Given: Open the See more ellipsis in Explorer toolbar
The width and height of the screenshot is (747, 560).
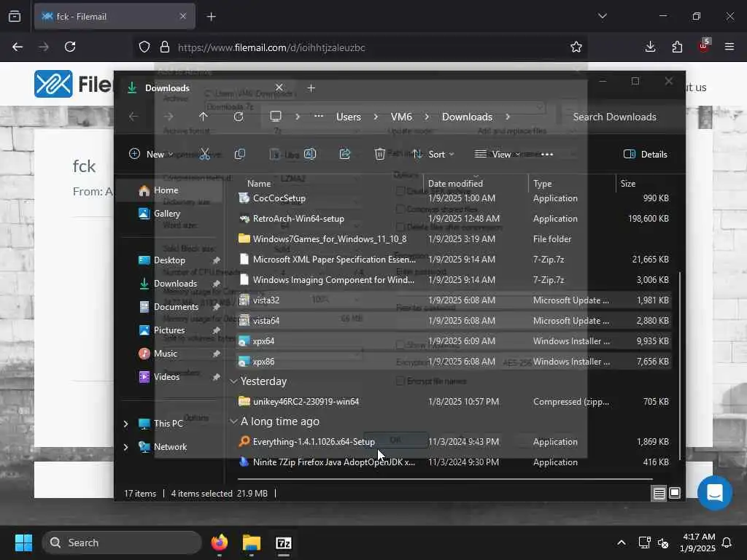Looking at the screenshot, I should click(547, 155).
